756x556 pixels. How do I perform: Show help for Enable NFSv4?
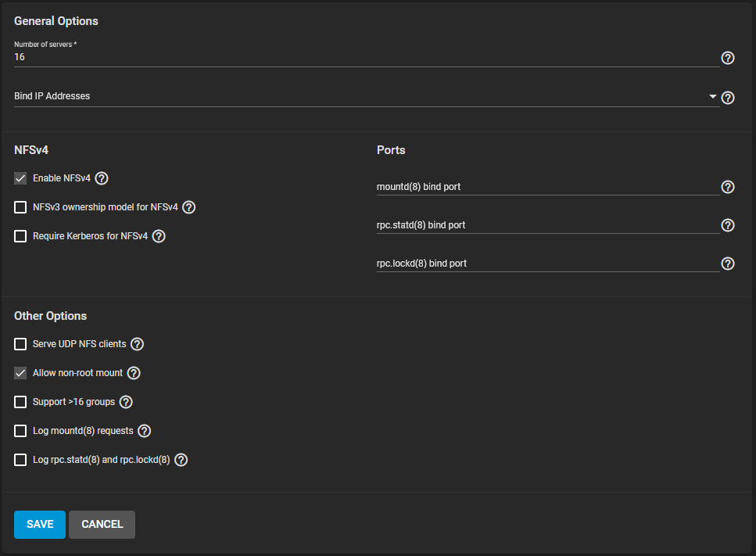[102, 178]
